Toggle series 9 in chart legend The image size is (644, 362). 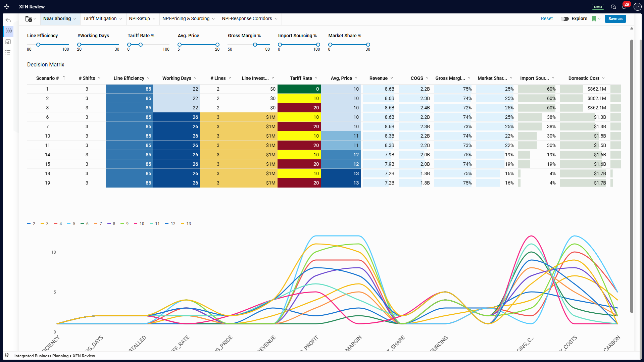tap(125, 224)
